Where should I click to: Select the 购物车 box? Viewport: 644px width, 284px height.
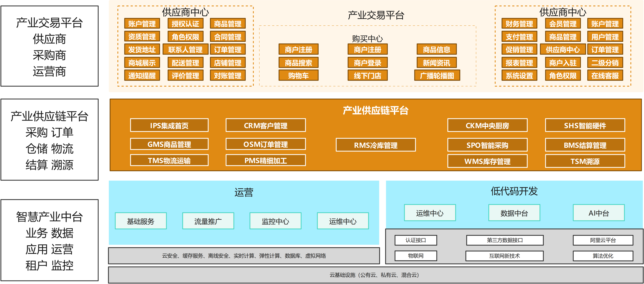click(298, 75)
